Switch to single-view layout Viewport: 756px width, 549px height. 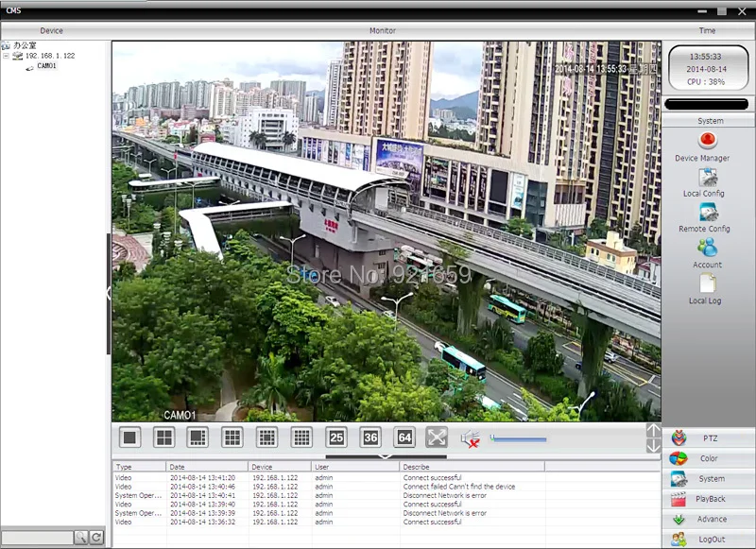(129, 437)
